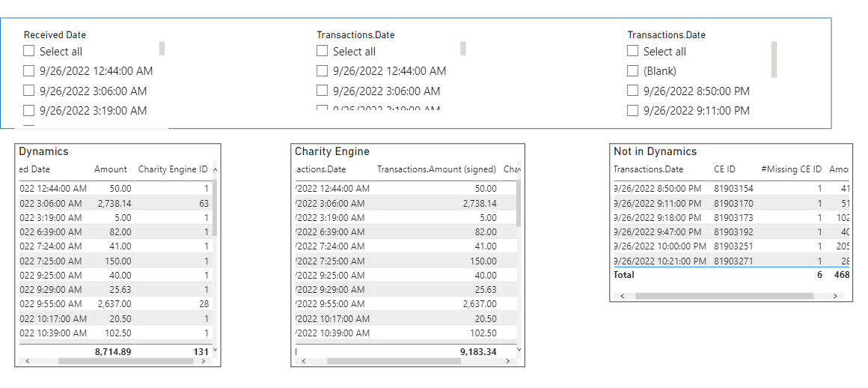868x388 pixels.
Task: Tick 9/26/2022 3:19:00 AM in Received Date slicer
Action: point(28,110)
